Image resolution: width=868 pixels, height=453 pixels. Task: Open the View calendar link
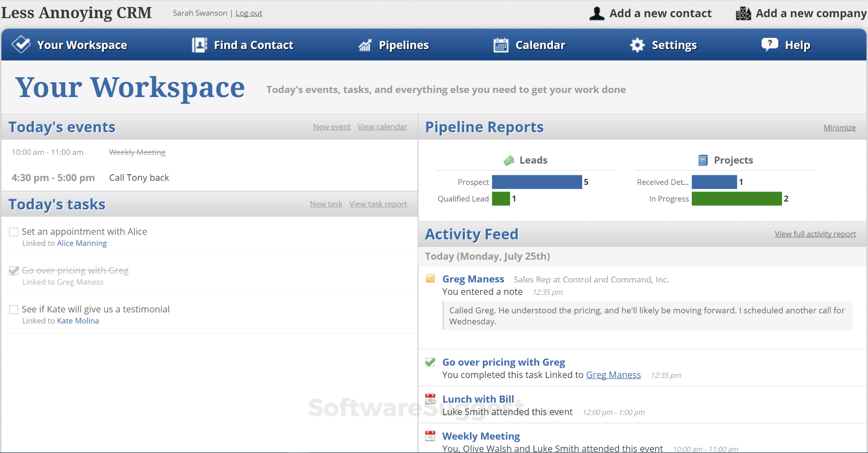click(382, 127)
